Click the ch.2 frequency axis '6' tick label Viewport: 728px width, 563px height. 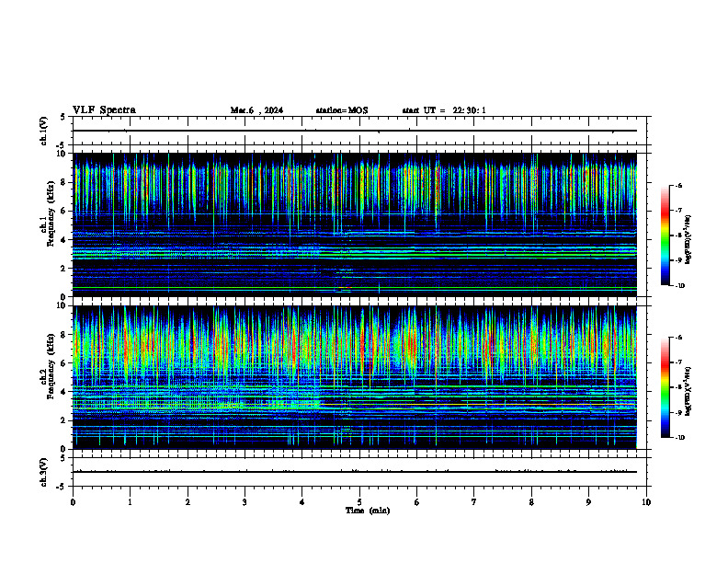coord(64,363)
